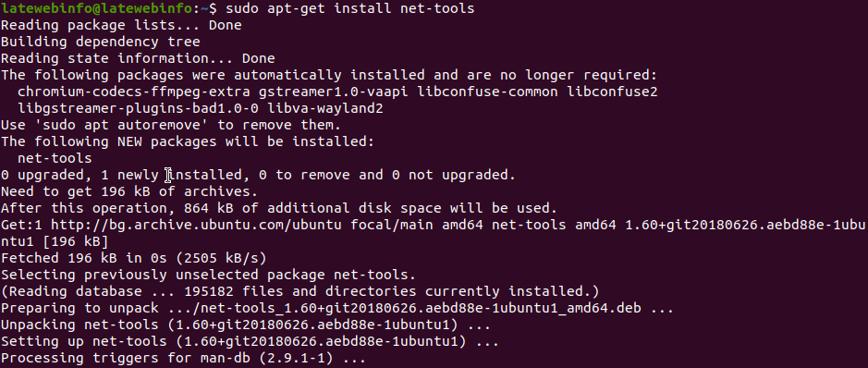Click the 'After this operation, 864 kB' line
The width and height of the screenshot is (868, 368).
[x=279, y=209]
